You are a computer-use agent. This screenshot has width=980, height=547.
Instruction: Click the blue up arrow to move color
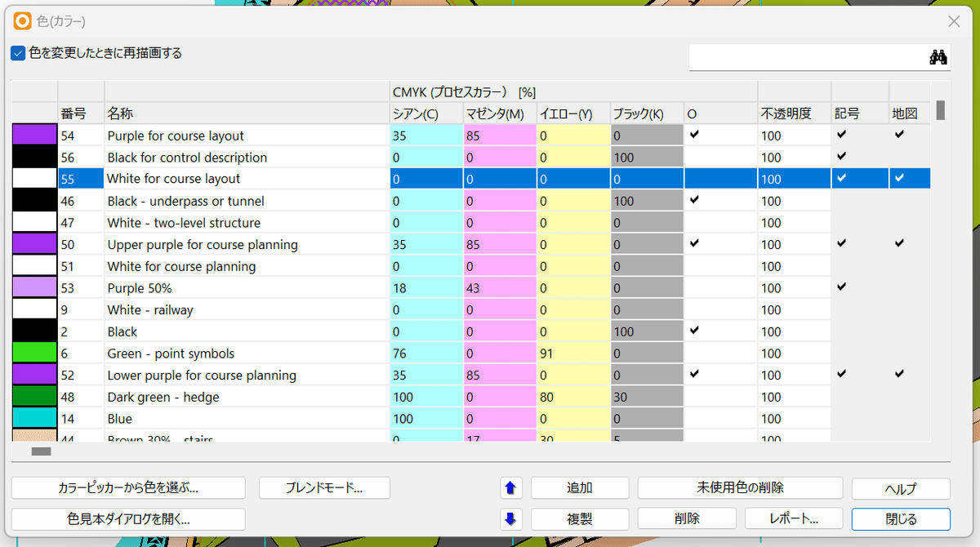coord(511,487)
